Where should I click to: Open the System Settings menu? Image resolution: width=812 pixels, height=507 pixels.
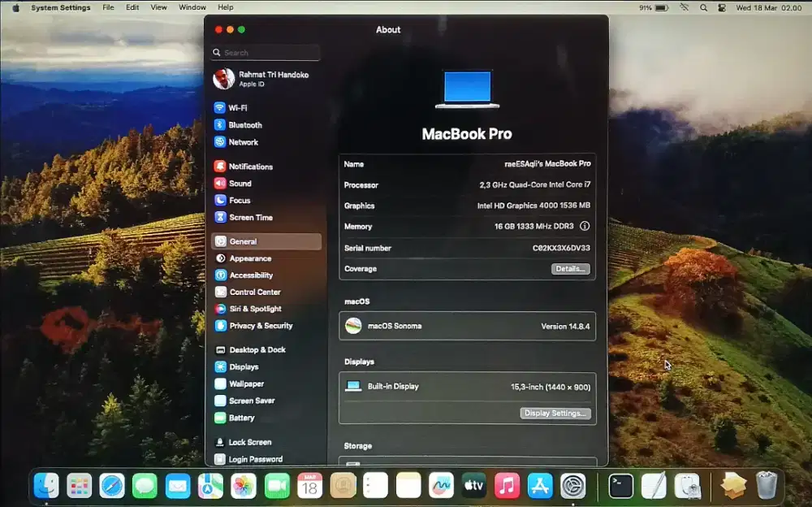[x=61, y=7]
